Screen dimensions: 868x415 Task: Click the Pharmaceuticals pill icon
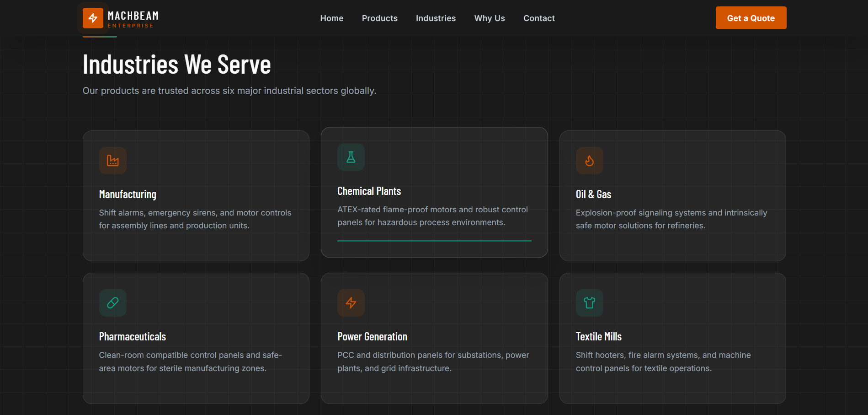pyautogui.click(x=113, y=303)
